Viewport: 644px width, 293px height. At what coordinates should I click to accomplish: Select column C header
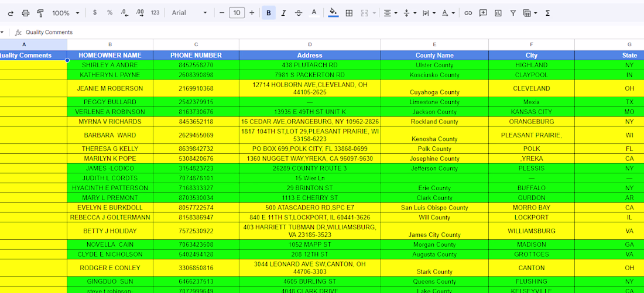tap(196, 44)
